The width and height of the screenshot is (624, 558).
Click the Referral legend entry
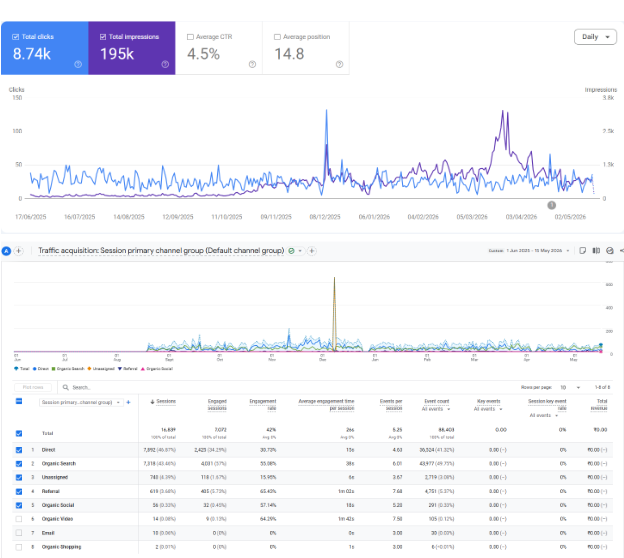tap(127, 369)
